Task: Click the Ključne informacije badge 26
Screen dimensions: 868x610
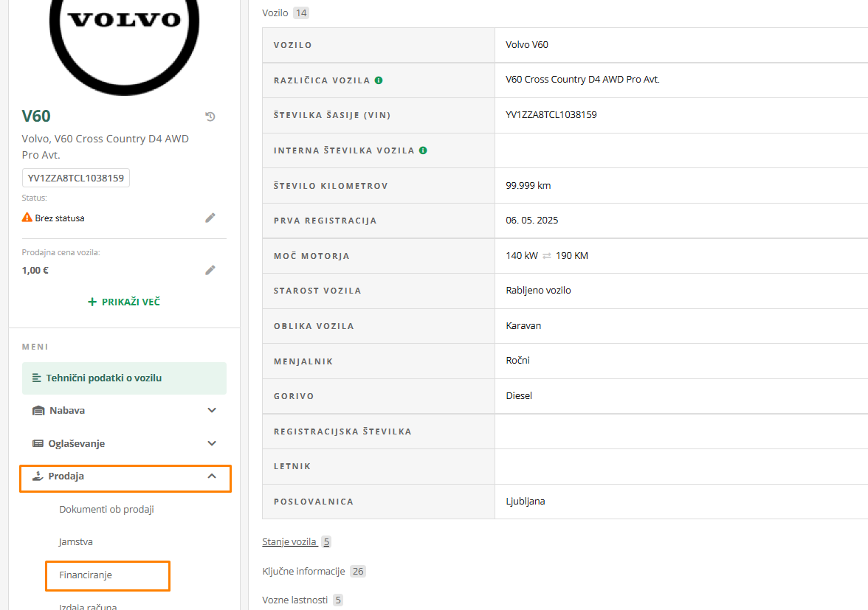Action: coord(358,572)
